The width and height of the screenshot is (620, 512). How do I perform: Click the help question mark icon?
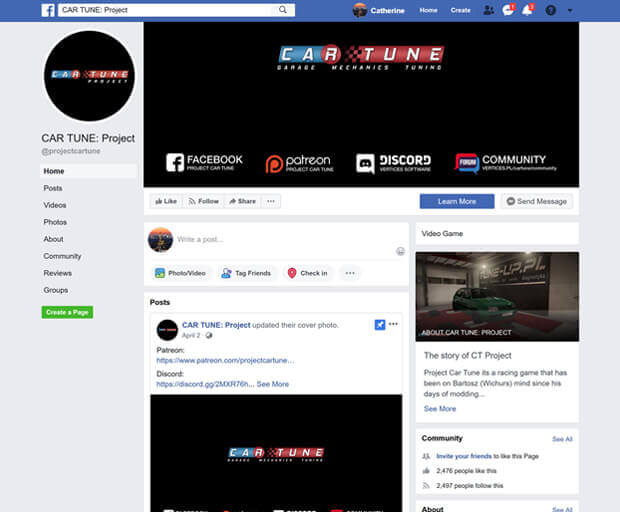coord(549,10)
